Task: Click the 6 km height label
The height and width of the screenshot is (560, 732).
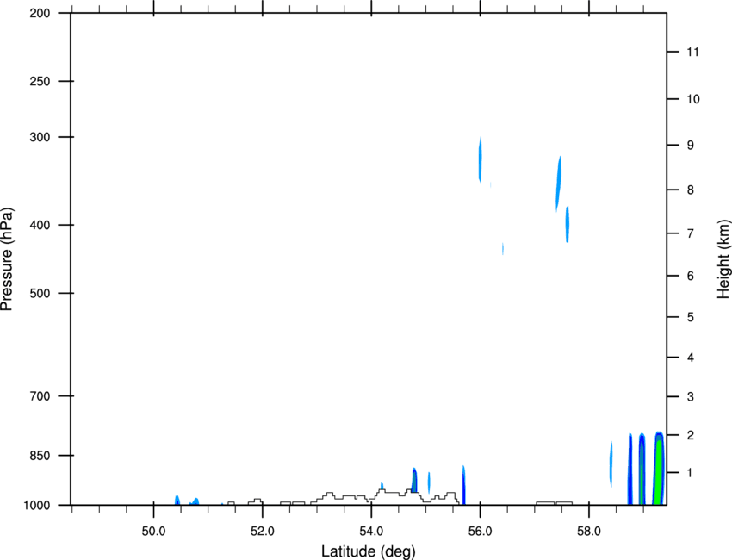Action: coord(691,276)
